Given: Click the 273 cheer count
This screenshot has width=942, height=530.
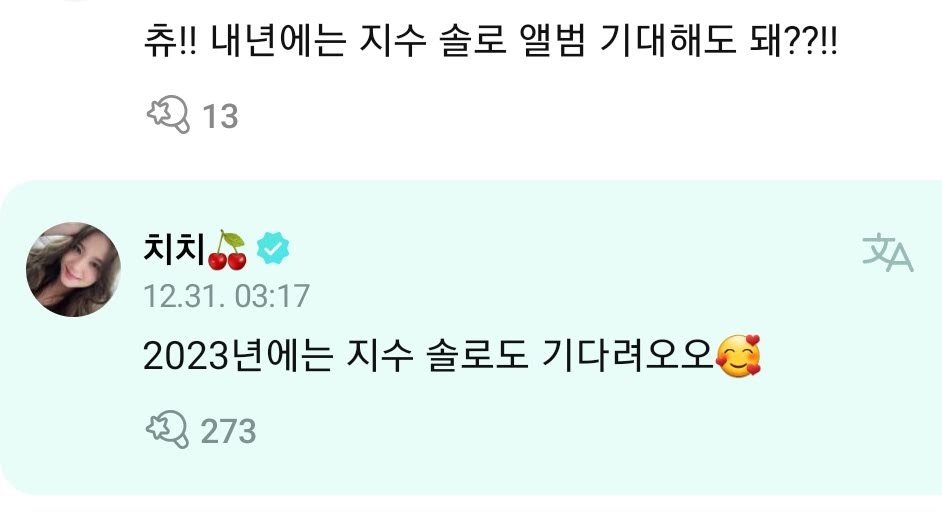Looking at the screenshot, I should click(228, 431).
